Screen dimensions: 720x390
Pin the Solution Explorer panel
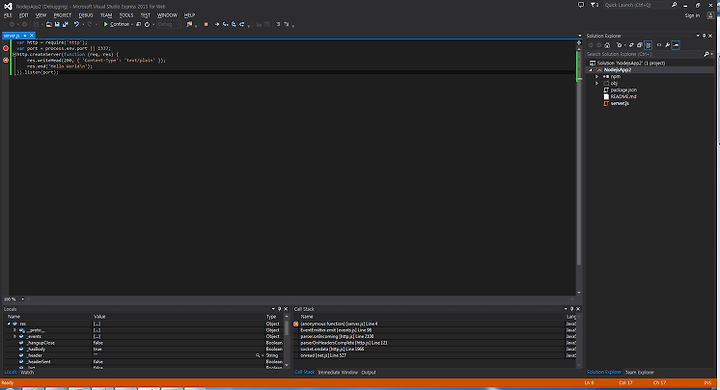[x=704, y=36]
